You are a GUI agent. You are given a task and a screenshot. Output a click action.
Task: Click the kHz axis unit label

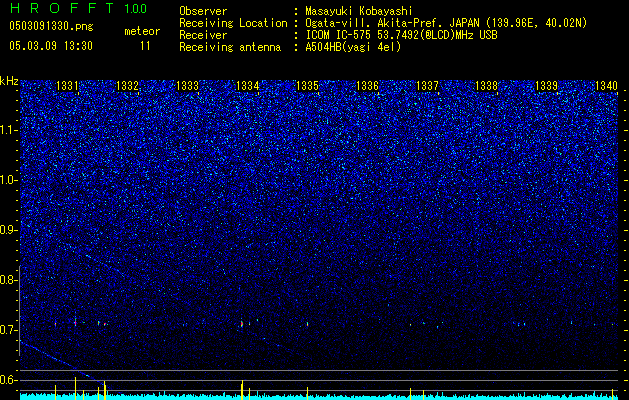[9, 81]
